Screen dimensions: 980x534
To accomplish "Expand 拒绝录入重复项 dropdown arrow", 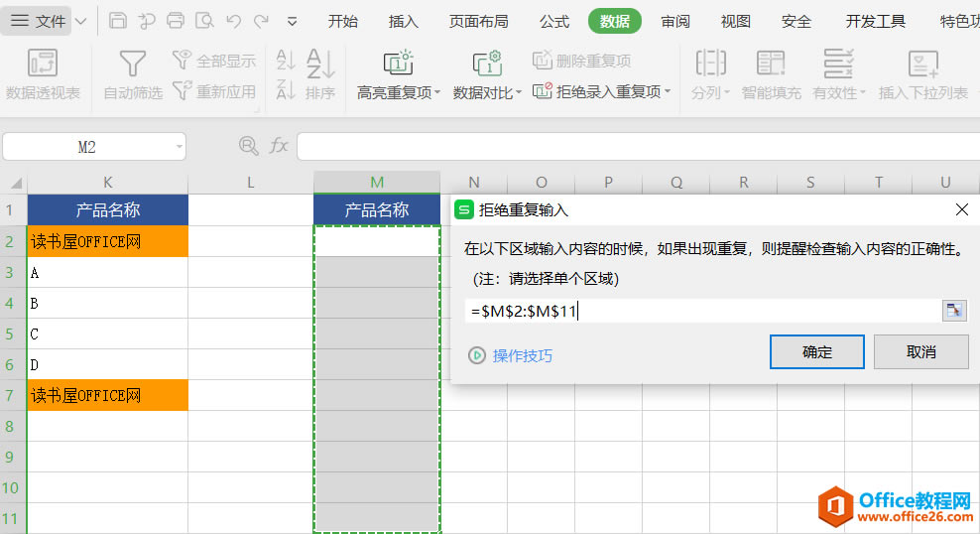I will (x=668, y=91).
